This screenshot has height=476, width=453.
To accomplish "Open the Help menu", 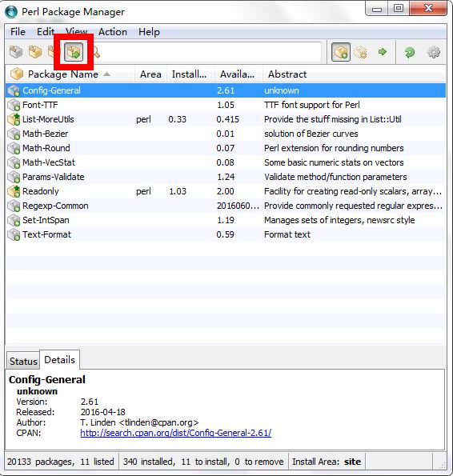I will [x=149, y=31].
